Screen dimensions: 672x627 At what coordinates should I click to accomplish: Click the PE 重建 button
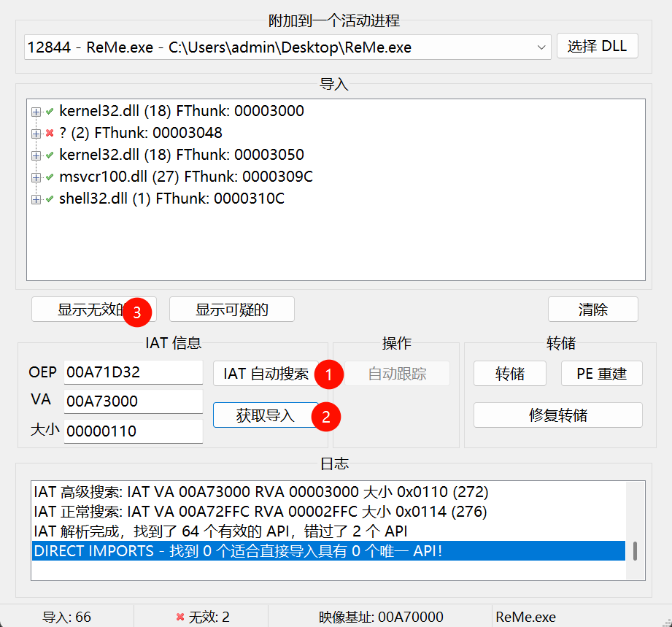coord(601,374)
